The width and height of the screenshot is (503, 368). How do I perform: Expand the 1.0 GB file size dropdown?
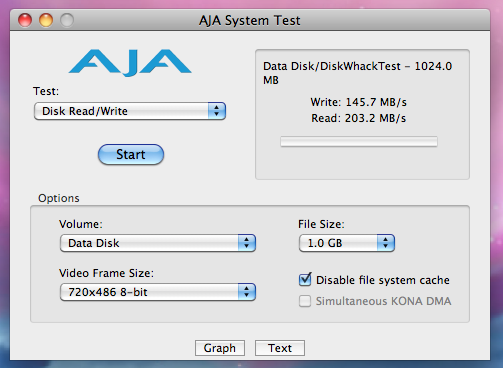pos(347,243)
